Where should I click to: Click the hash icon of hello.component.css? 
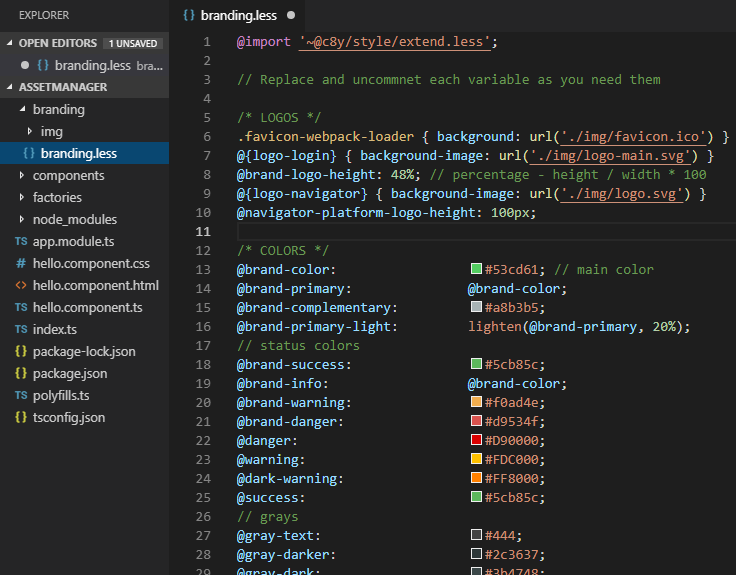pyautogui.click(x=21, y=264)
